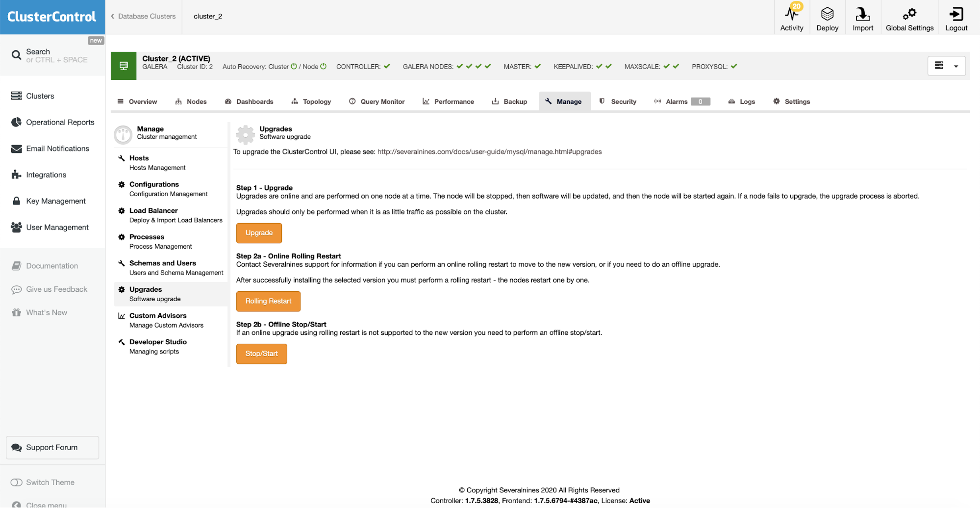Click the green cluster type icon
Viewport: 980px width, 508px height.
click(x=124, y=66)
